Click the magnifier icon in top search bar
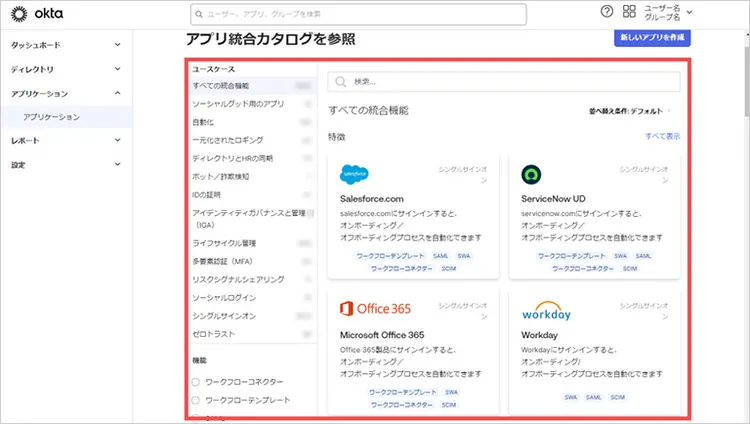The width and height of the screenshot is (750, 424). [x=199, y=14]
